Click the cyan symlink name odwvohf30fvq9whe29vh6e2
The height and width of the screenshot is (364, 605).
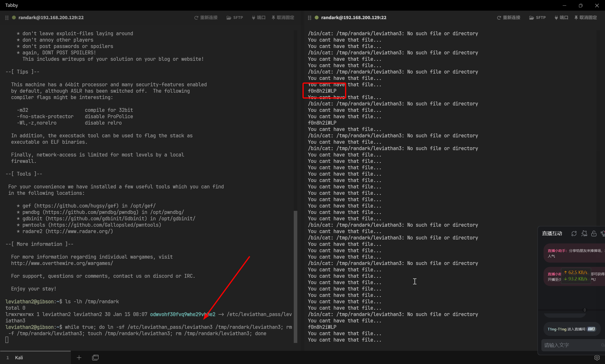pyautogui.click(x=183, y=314)
